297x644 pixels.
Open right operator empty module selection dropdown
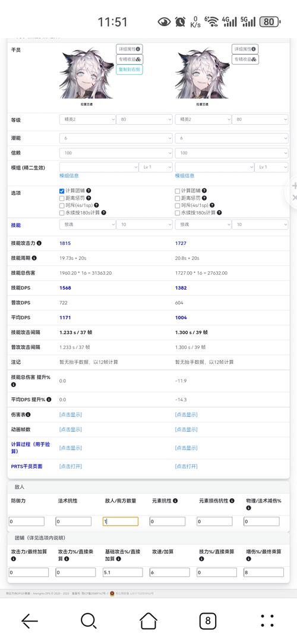(214, 167)
